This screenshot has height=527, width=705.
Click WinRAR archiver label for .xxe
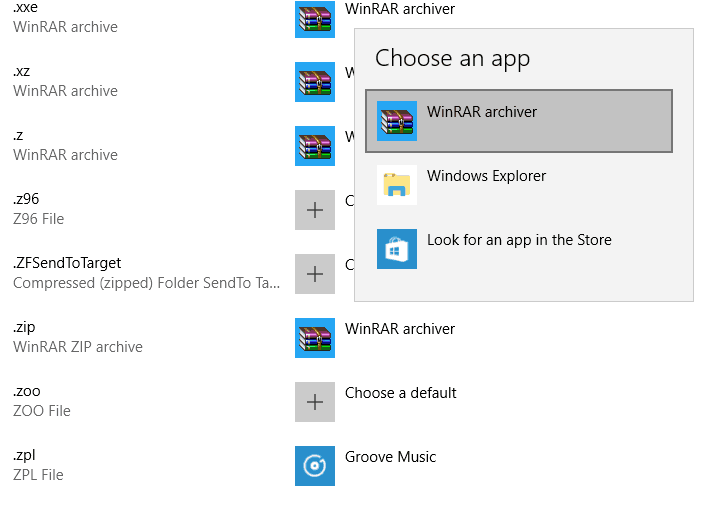(x=400, y=9)
